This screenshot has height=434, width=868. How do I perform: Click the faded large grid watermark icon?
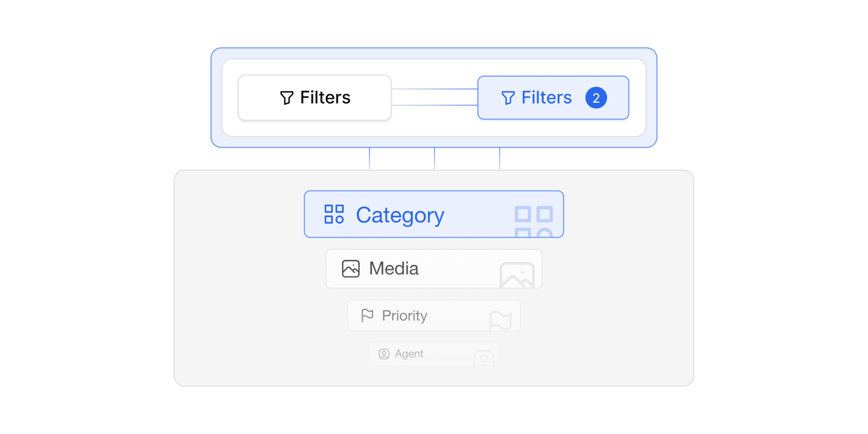click(x=534, y=221)
